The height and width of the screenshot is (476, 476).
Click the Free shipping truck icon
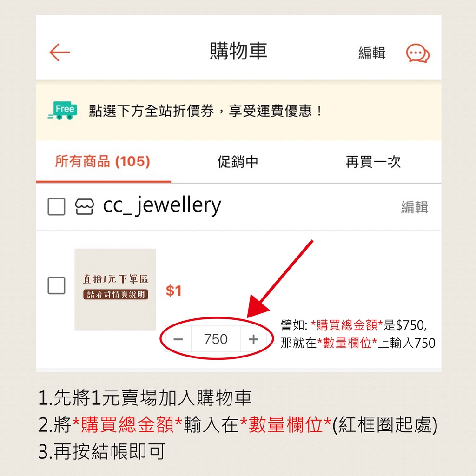pos(63,111)
